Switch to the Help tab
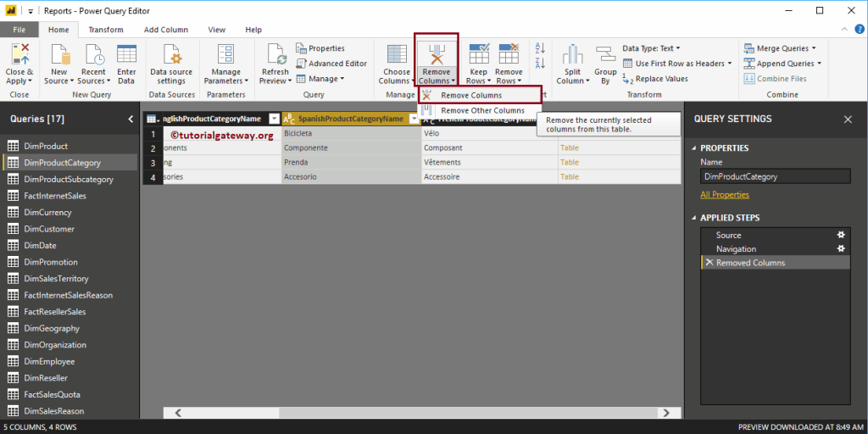Image resolution: width=868 pixels, height=434 pixels. point(253,30)
